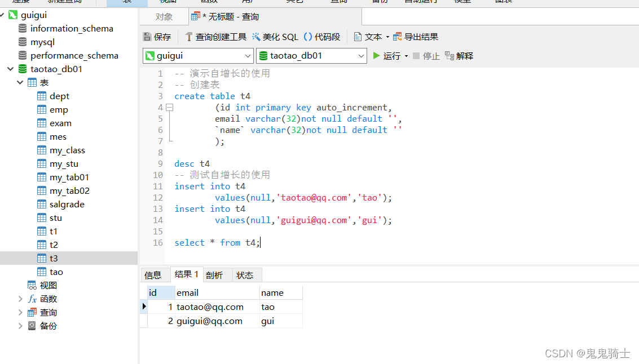Screen dimensions: 639x364
Task: Open the 代码段 code snippets panel
Action: pyautogui.click(x=322, y=37)
